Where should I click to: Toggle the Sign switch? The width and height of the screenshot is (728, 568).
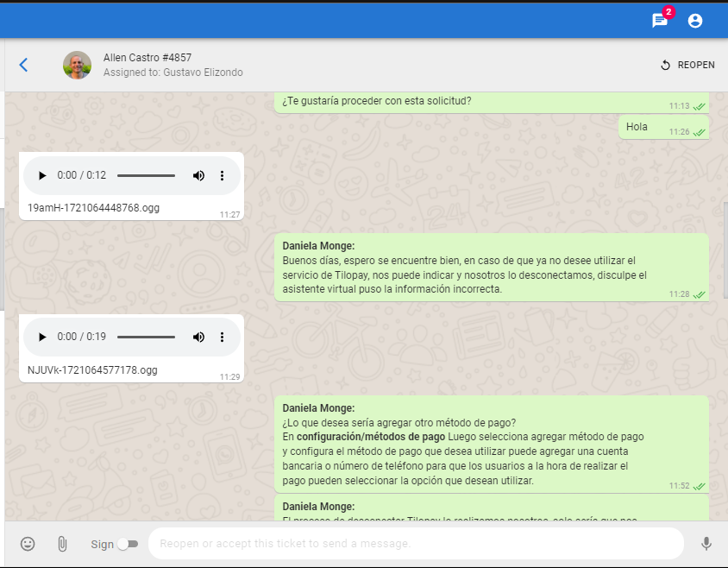pos(128,544)
